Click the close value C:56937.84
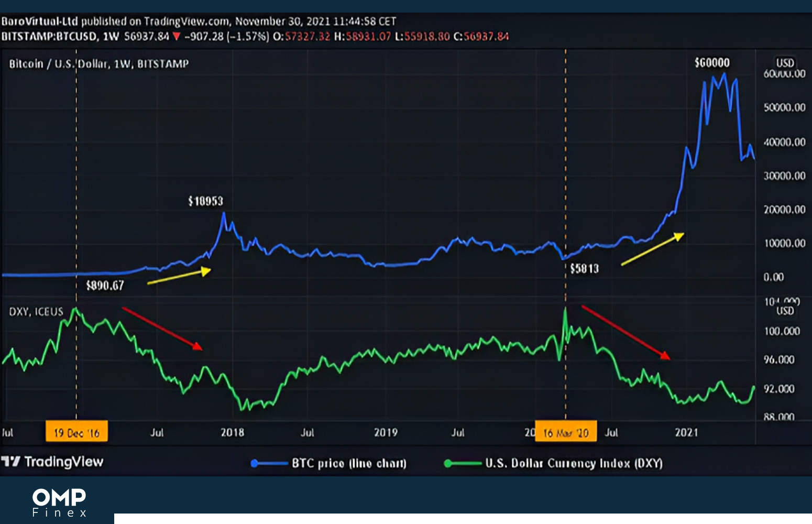Screen dimensions: 812x524 click(481, 36)
